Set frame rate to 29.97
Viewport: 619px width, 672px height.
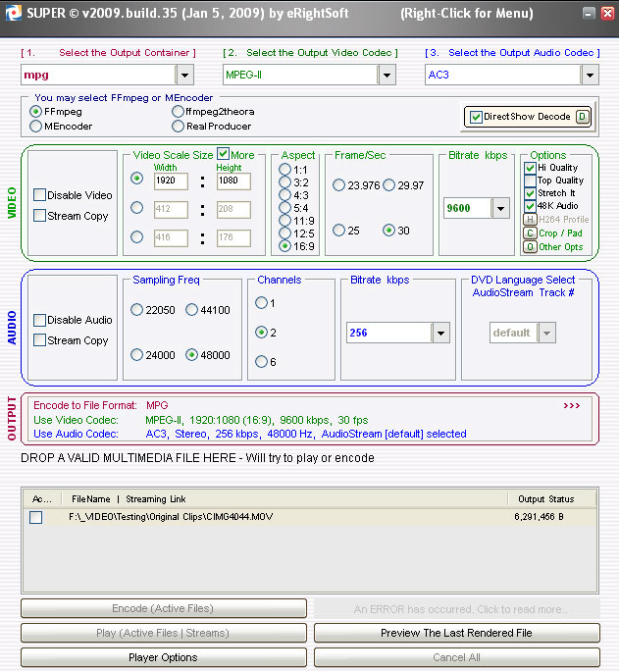click(388, 185)
